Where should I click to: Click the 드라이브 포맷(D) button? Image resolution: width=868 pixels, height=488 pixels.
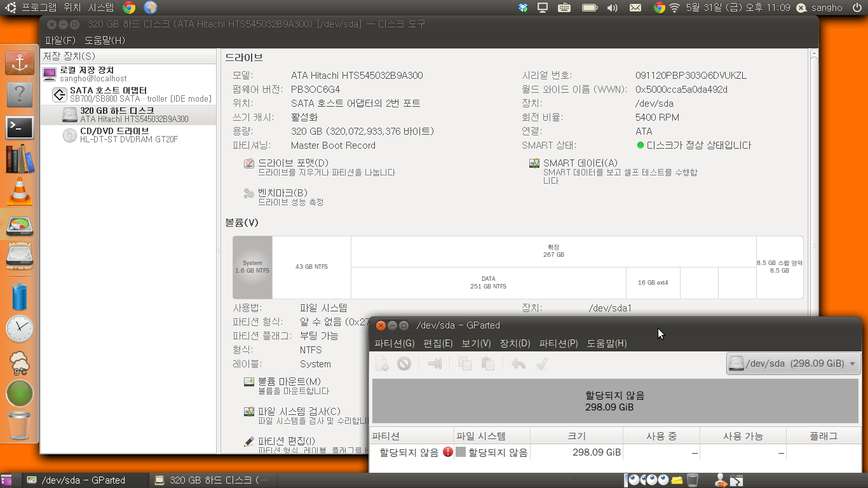click(320, 167)
